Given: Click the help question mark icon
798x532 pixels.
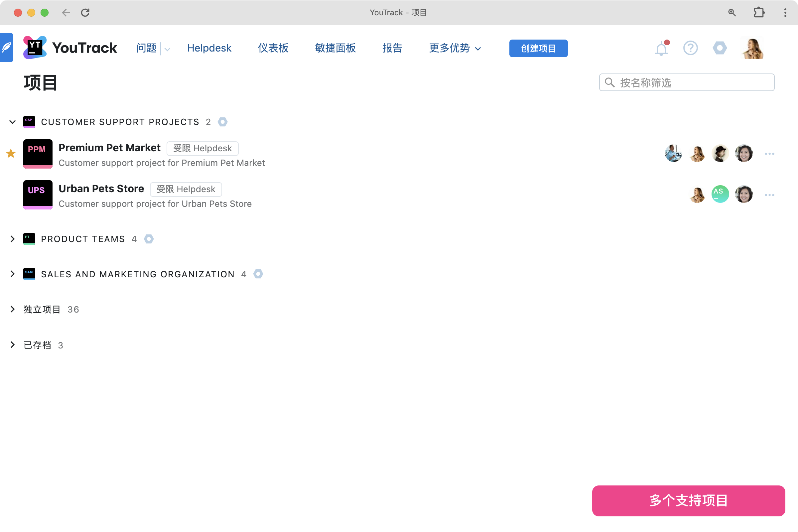Looking at the screenshot, I should pos(690,48).
